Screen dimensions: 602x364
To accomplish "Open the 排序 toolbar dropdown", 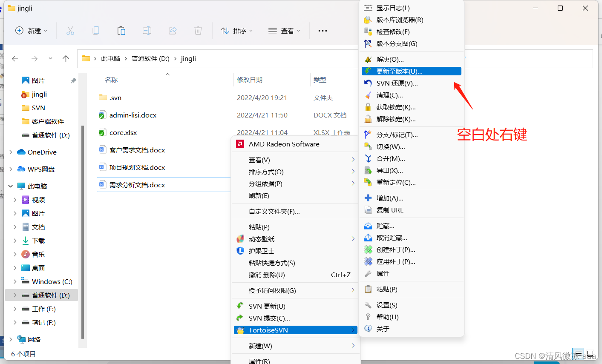I will pos(237,31).
